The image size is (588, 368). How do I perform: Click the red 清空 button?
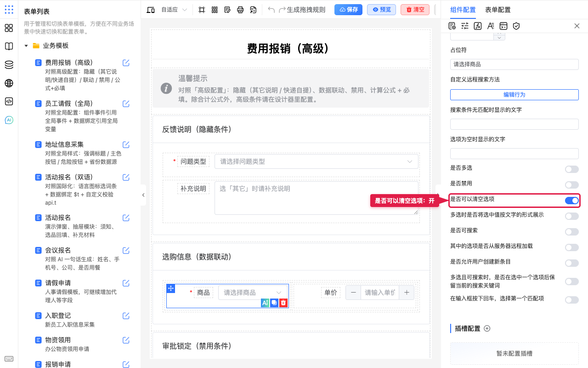tap(415, 10)
